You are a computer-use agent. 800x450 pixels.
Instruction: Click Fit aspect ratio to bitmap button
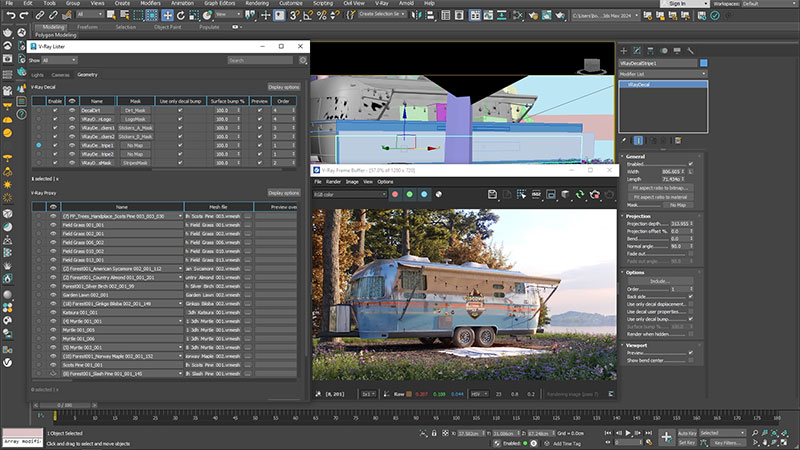[x=660, y=189]
